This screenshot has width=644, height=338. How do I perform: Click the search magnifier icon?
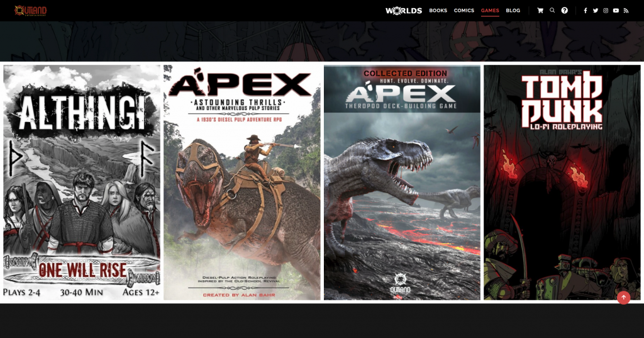click(552, 11)
